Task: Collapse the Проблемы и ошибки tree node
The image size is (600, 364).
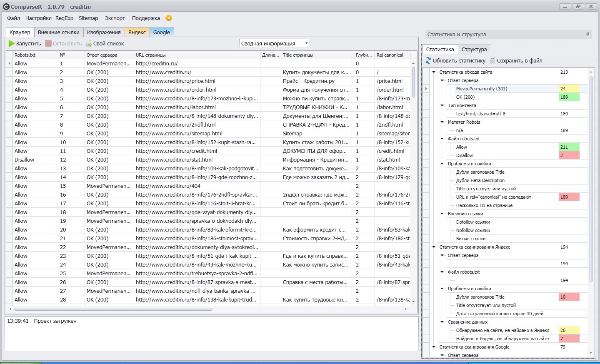Action: (x=442, y=164)
